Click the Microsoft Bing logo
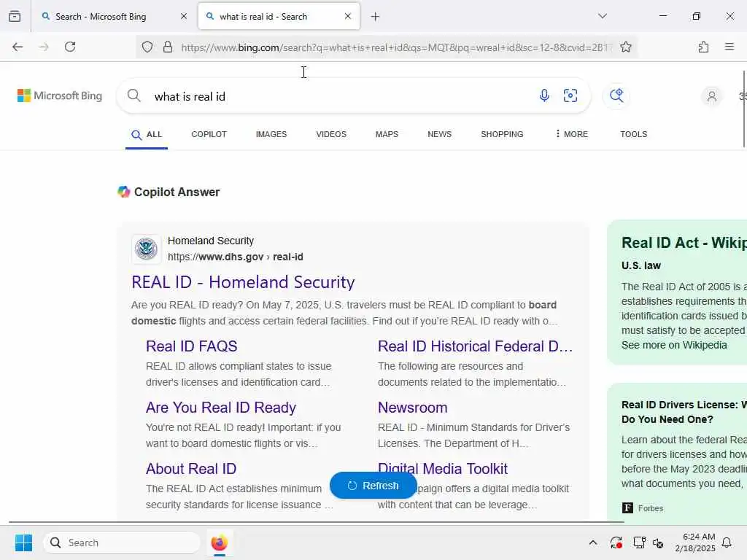The width and height of the screenshot is (747, 560). pos(60,96)
